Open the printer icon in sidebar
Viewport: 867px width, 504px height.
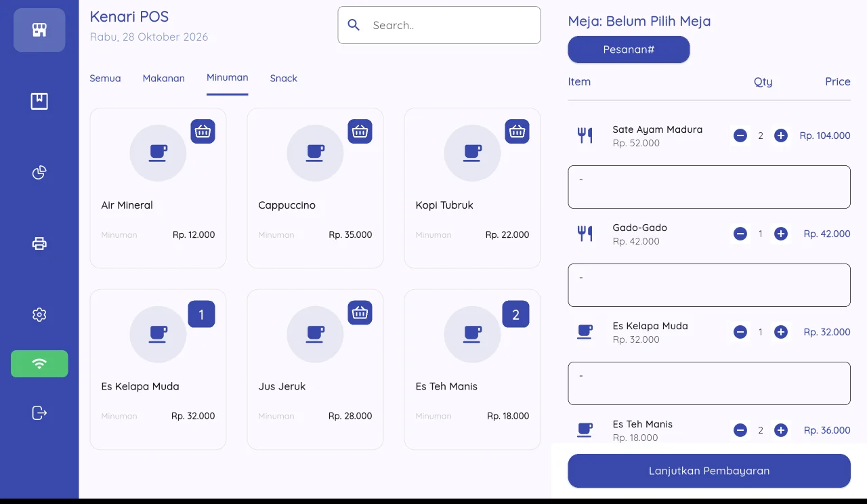(39, 244)
